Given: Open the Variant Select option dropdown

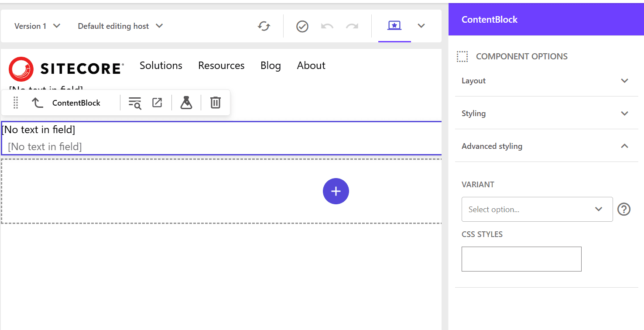Looking at the screenshot, I should pyautogui.click(x=537, y=210).
